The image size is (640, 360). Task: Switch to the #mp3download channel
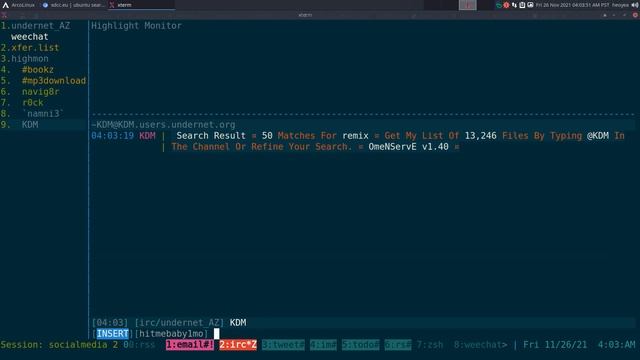point(54,81)
